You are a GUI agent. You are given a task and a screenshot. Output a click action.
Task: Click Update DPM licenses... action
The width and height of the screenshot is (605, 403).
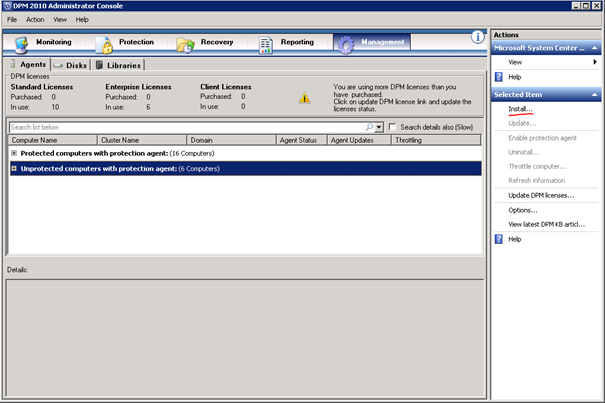tap(541, 195)
